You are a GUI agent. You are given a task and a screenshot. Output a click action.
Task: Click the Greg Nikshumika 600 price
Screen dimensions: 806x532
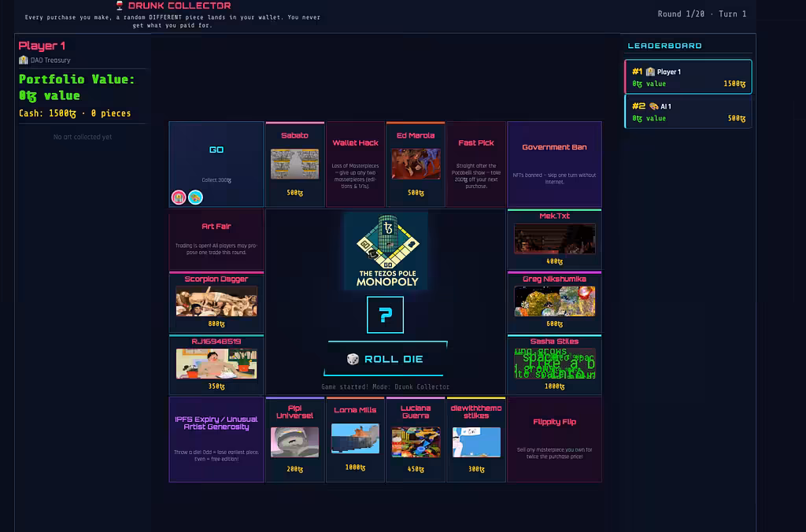pos(555,323)
